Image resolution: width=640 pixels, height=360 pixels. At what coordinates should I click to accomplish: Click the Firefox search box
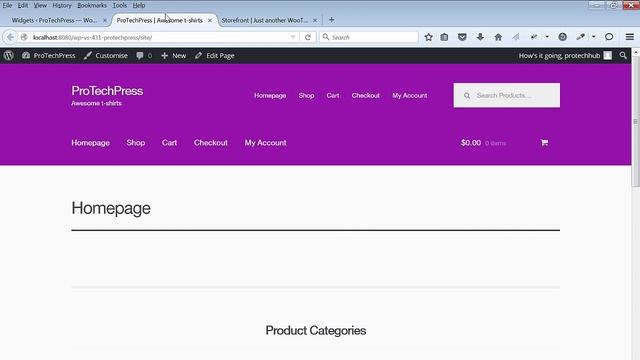tap(369, 37)
